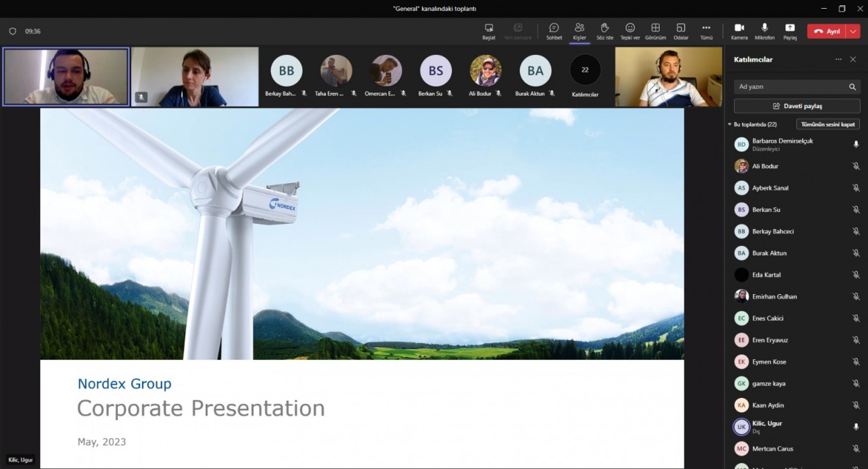The image size is (868, 469).
Task: Click the Başlat icon in toolbar
Action: pos(489,28)
